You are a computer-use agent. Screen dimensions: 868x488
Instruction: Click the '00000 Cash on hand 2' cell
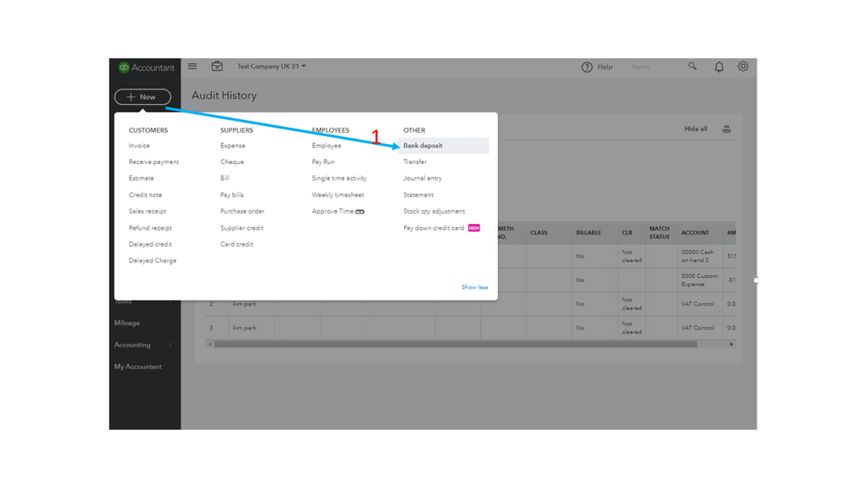point(699,256)
